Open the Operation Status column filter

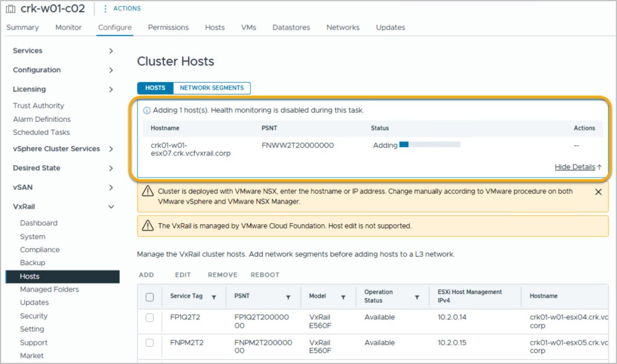[416, 297]
